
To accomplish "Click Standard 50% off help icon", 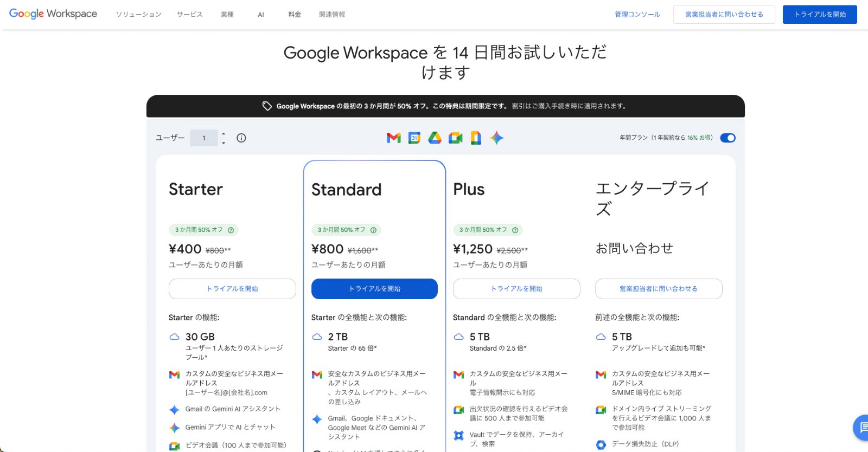I will point(373,230).
